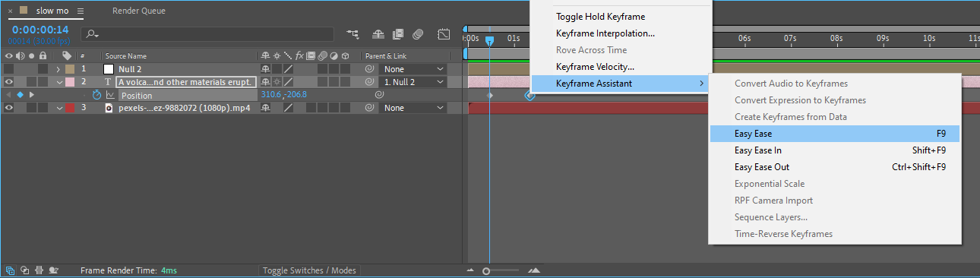Screen dimensions: 980x278
Task: Click the Position stopwatch icon
Action: click(96, 95)
